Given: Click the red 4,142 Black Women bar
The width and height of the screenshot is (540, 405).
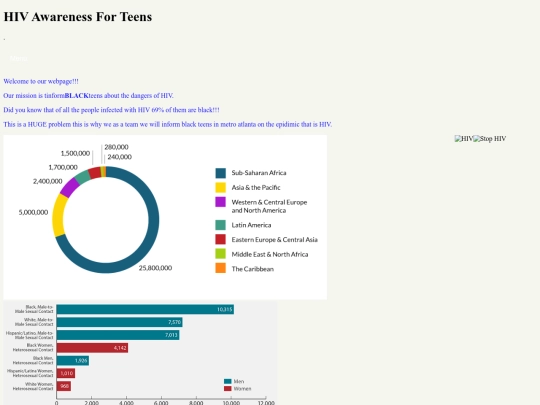Looking at the screenshot, I should 92,348.
